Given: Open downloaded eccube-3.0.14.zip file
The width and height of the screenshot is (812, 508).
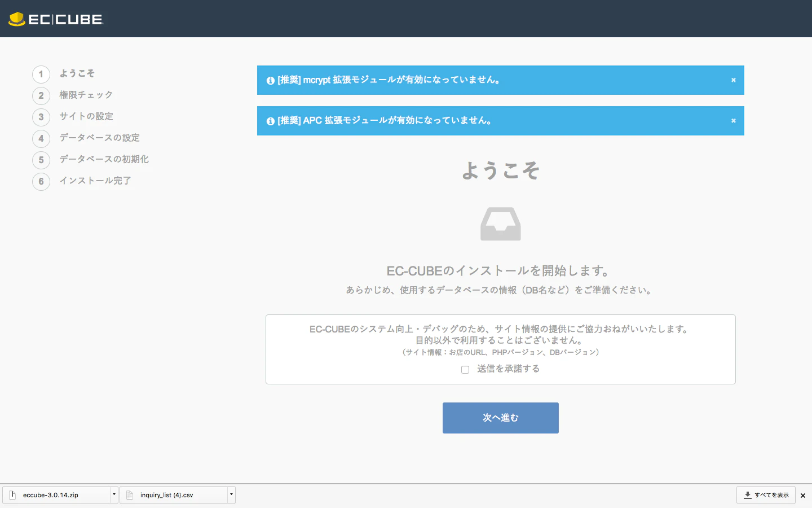Looking at the screenshot, I should (x=56, y=495).
